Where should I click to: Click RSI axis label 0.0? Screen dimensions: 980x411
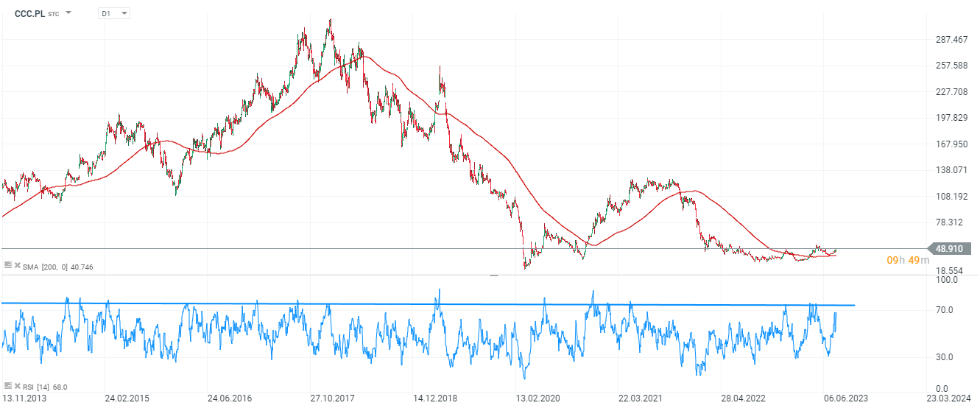point(942,389)
